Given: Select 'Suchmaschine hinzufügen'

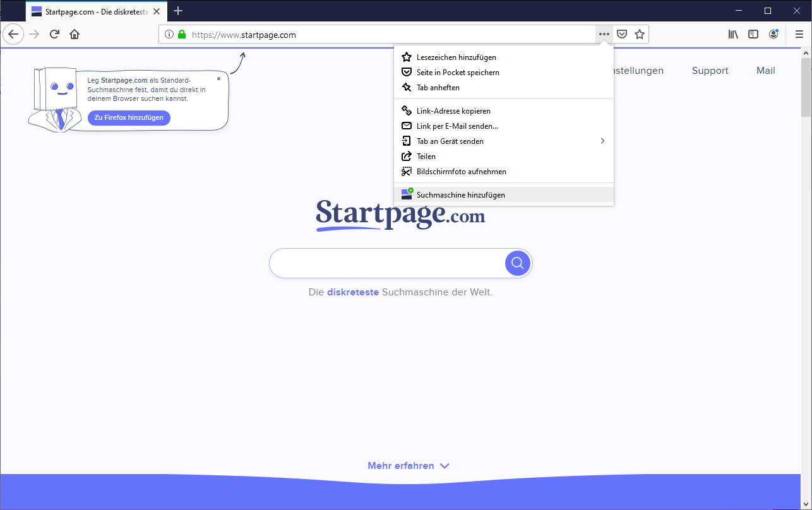Looking at the screenshot, I should tap(504, 195).
